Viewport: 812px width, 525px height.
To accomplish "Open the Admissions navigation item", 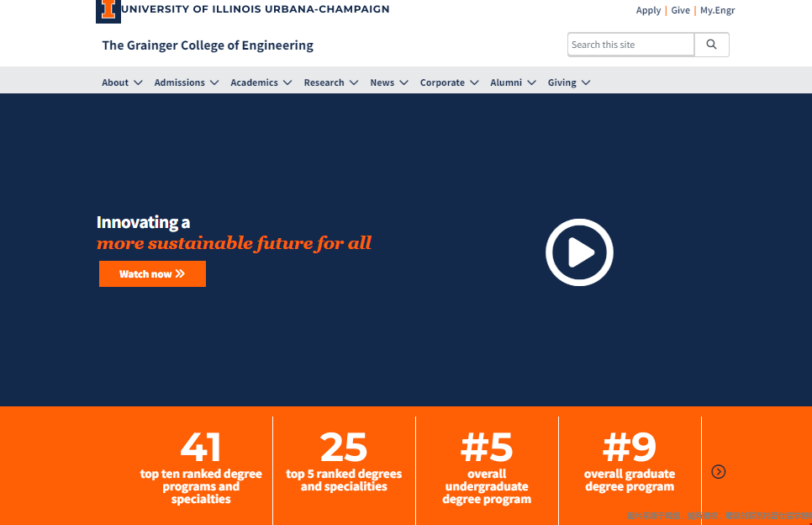I will (x=180, y=82).
